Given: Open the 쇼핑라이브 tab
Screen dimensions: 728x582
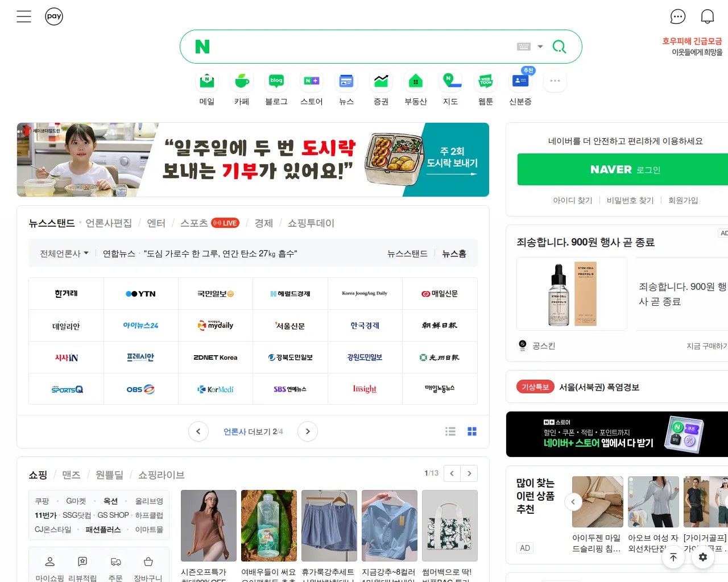Looking at the screenshot, I should (161, 475).
